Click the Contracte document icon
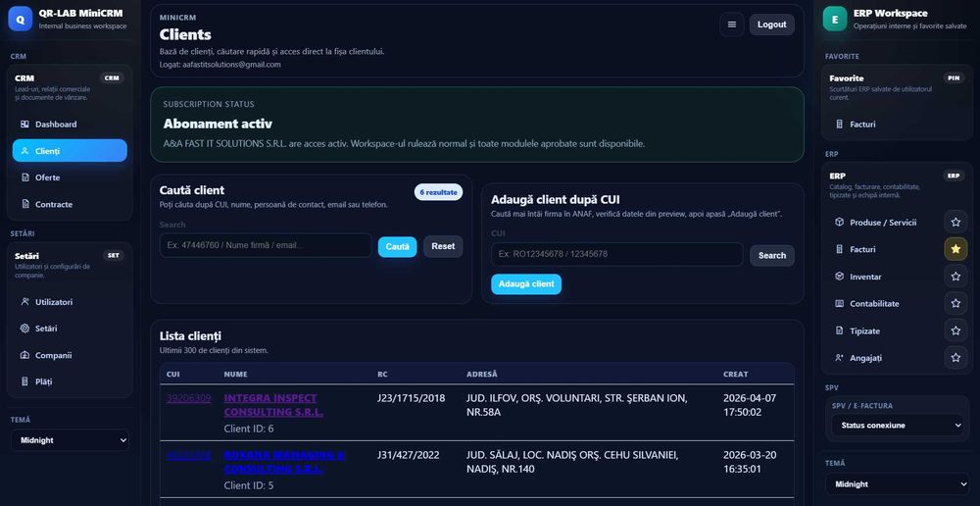This screenshot has width=980, height=506. pyautogui.click(x=25, y=204)
